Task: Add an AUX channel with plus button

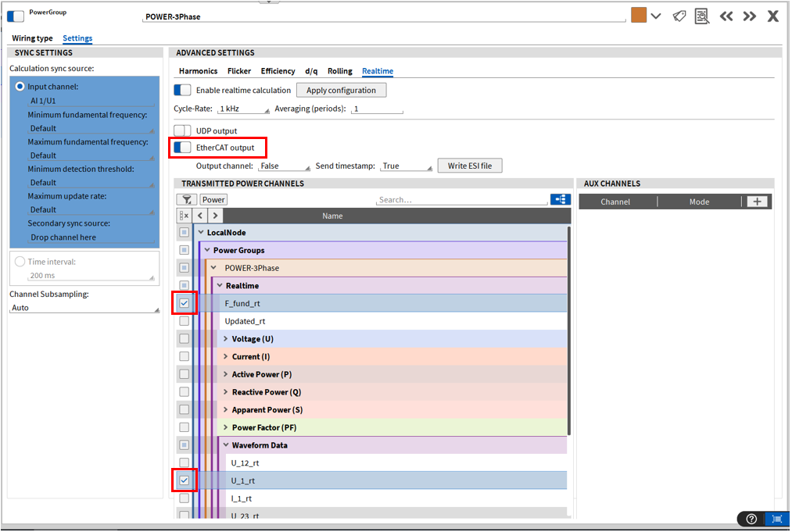Action: [757, 202]
